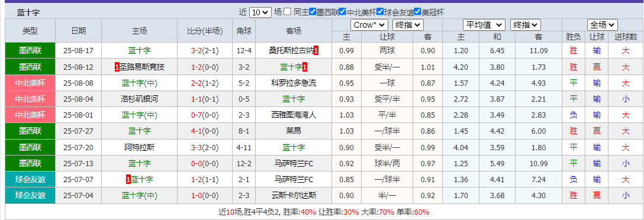Open away team 莱昂 link
The image size is (644, 220).
(x=294, y=131)
